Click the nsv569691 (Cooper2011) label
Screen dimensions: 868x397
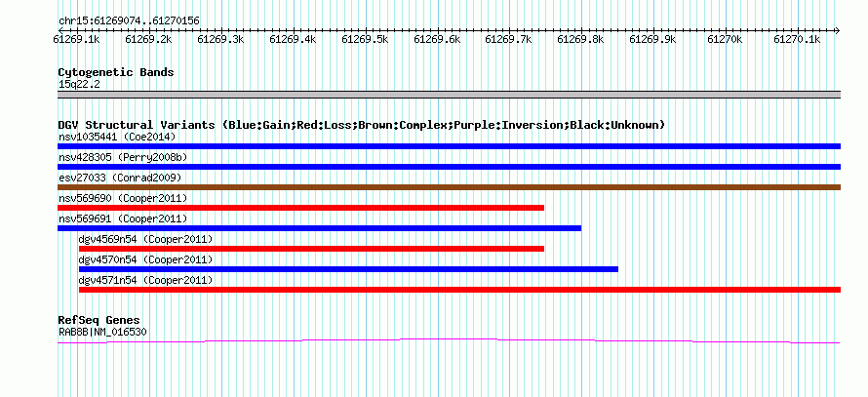click(x=123, y=218)
